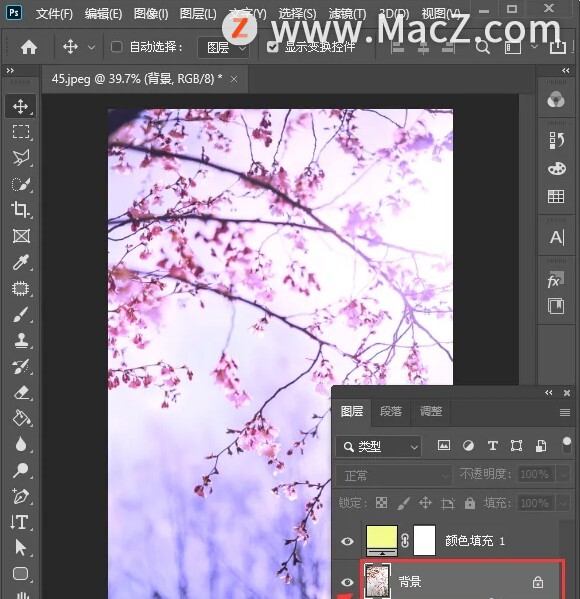Select the Pen tool

click(x=20, y=496)
